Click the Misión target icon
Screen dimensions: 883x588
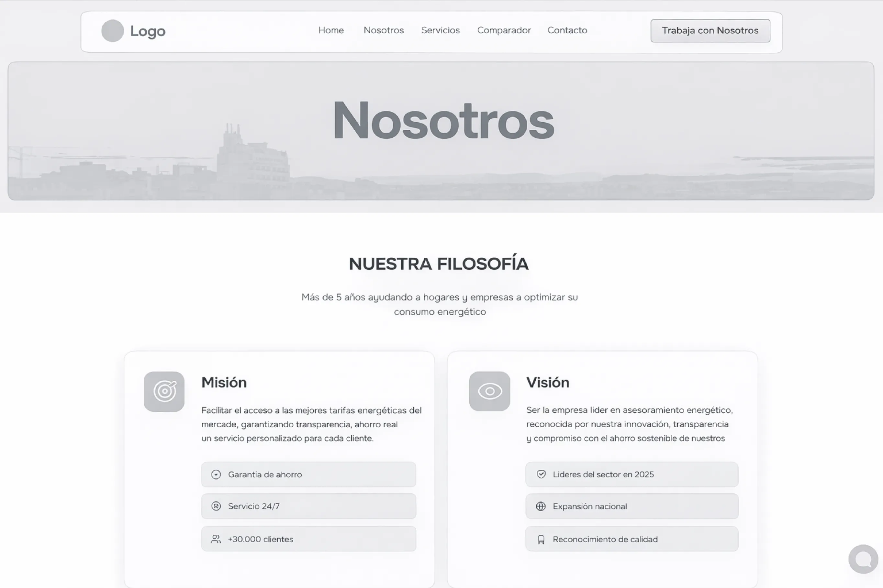164,391
